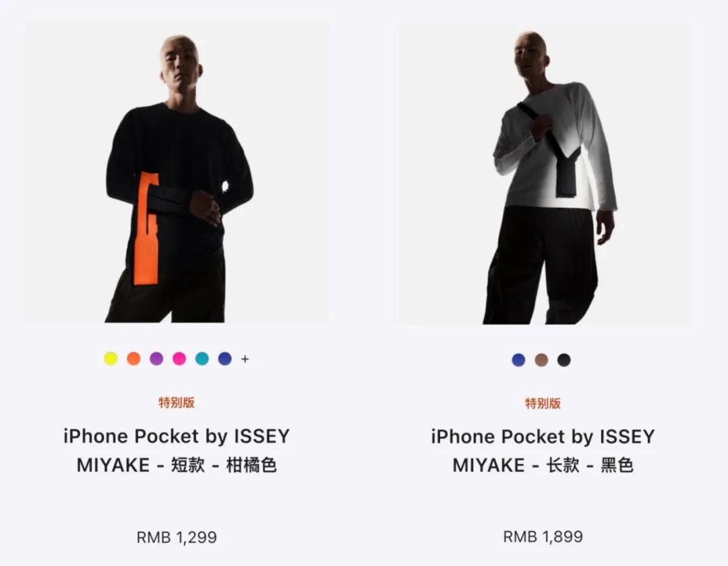Choose the teal color swatch
This screenshot has width=728, height=566.
(202, 359)
